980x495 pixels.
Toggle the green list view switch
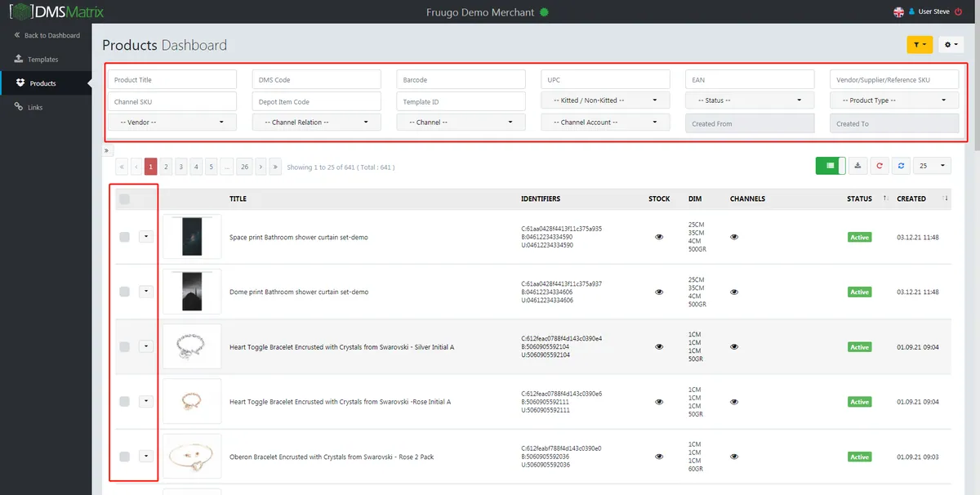pos(831,166)
